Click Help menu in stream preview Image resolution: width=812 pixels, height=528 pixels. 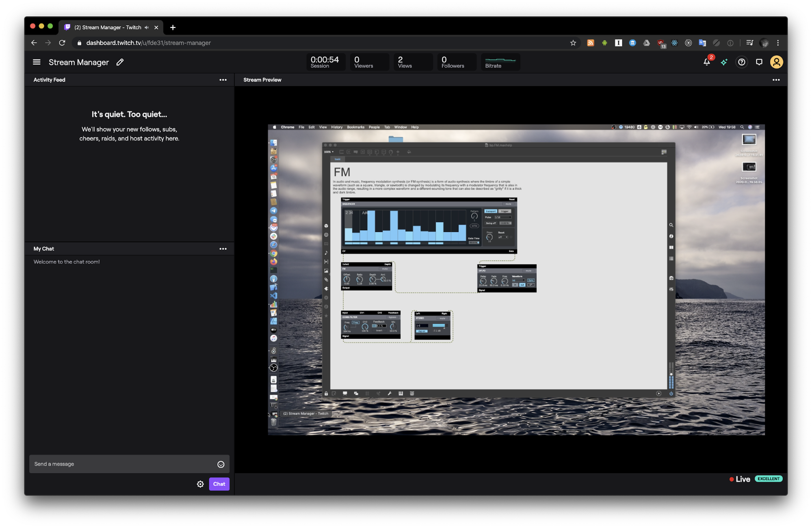415,127
